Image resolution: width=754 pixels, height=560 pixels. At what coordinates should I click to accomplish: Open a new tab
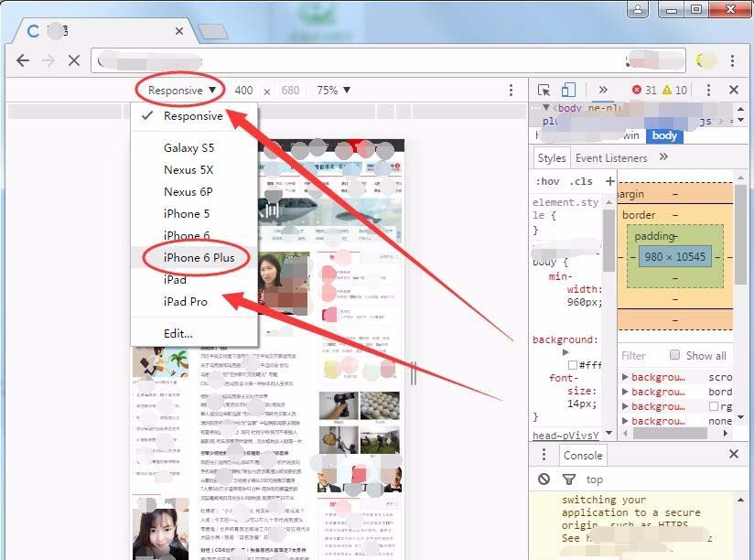click(x=213, y=32)
